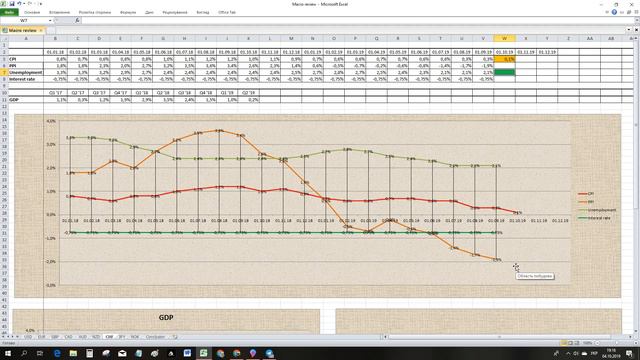Click the CPI legend entry in chart
This screenshot has height=360, width=640.
[x=586, y=193]
